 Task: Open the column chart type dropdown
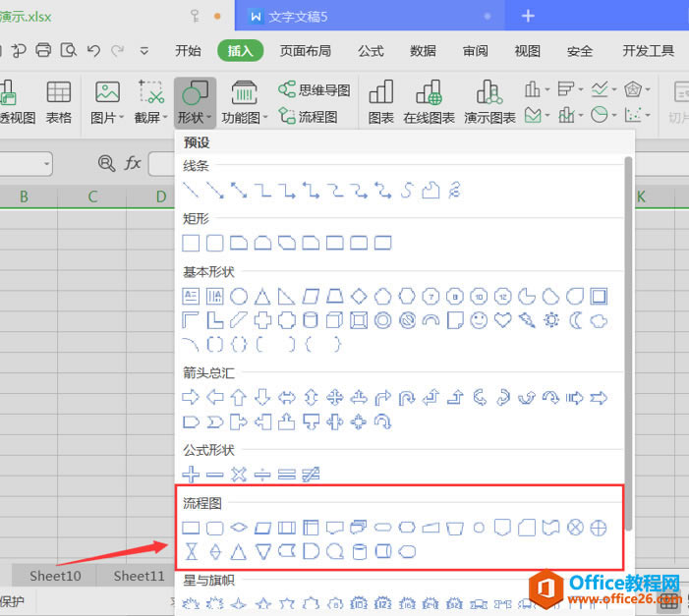[x=537, y=89]
